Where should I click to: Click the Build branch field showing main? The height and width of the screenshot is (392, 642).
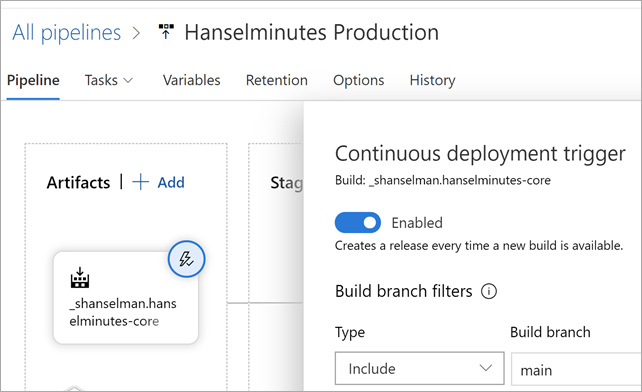click(x=576, y=370)
